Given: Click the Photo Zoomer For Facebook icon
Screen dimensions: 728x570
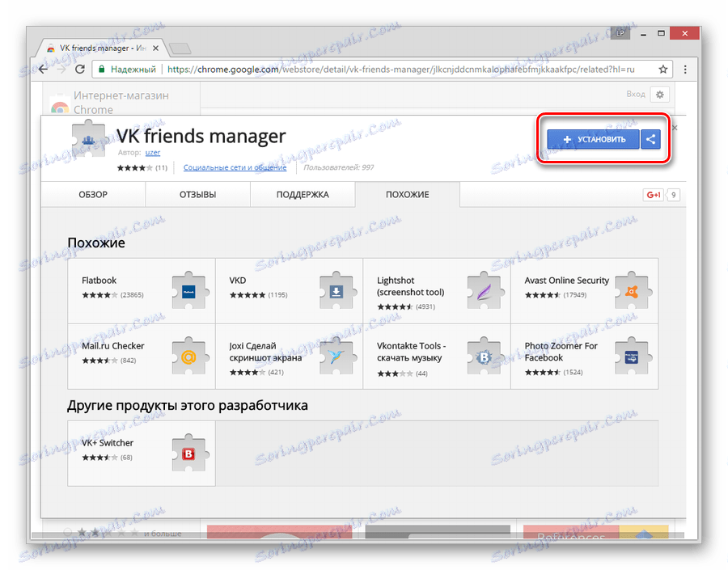Looking at the screenshot, I should pyautogui.click(x=632, y=357).
